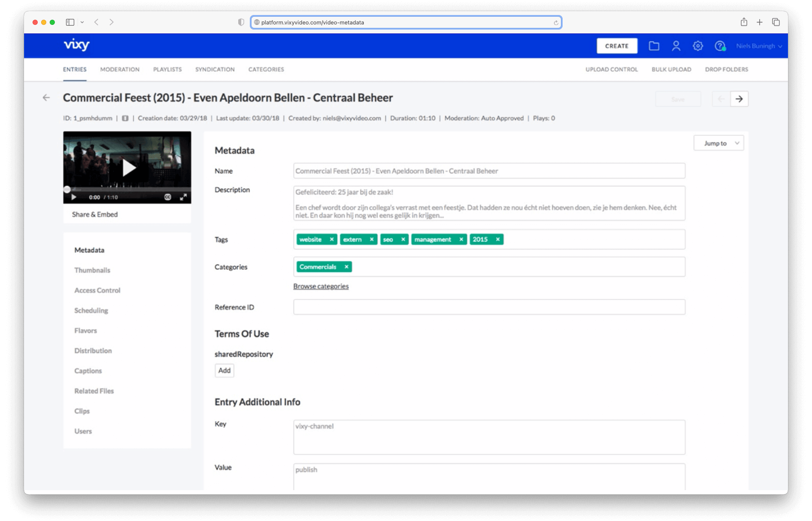The image size is (812, 521).
Task: Click the Value text area
Action: (x=489, y=476)
